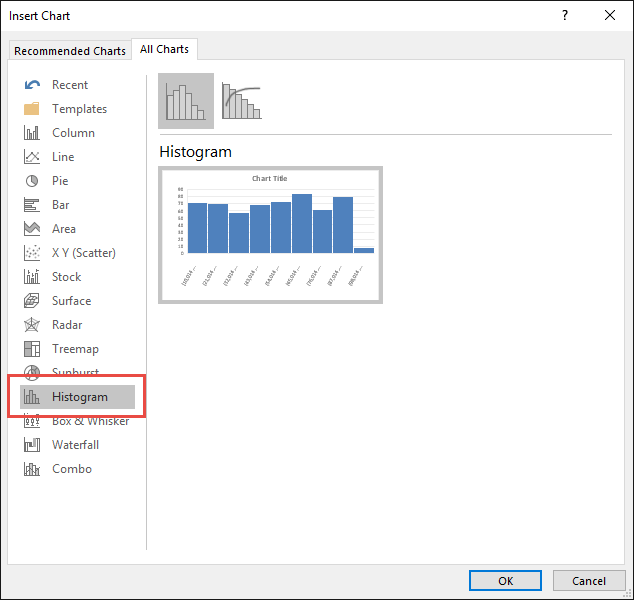Select the Pareto chart subtype icon
Viewport: 634px width, 600px height.
point(241,101)
